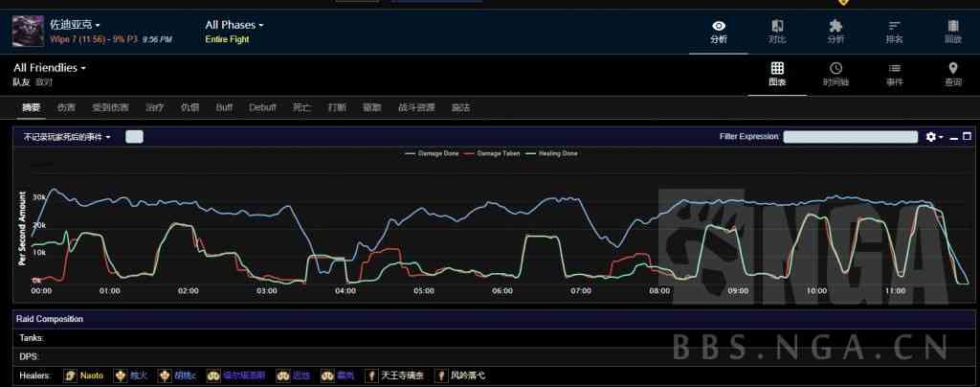
Task: Click the small light button beside the events dropdown
Action: click(134, 137)
